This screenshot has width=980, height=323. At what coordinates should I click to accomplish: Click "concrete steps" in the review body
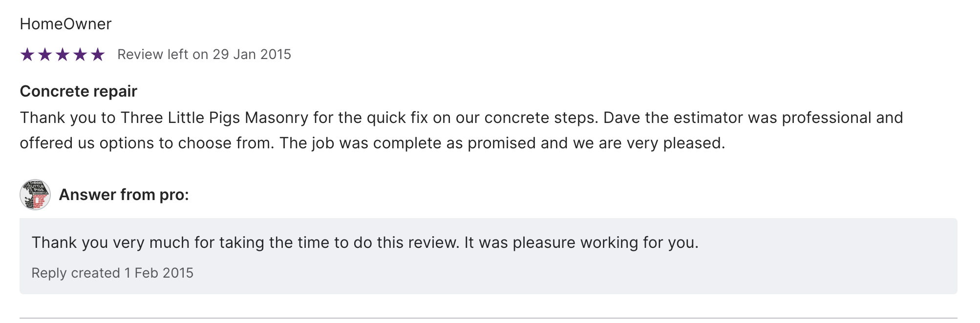click(x=541, y=118)
